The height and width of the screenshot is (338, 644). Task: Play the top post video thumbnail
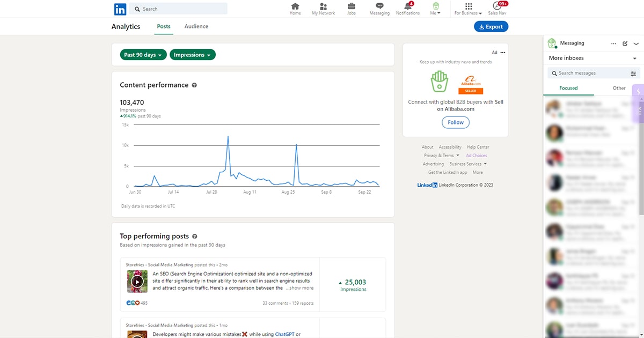(137, 281)
